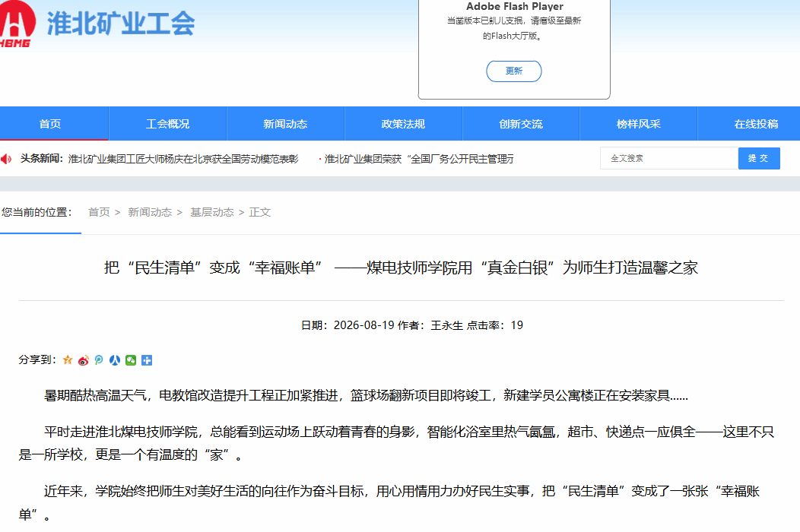Click 正文 in the breadcrumb

click(x=259, y=212)
